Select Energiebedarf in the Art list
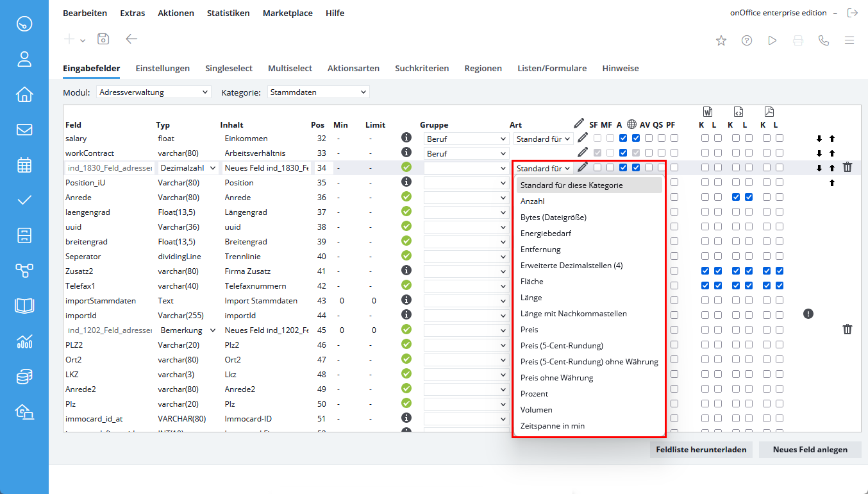This screenshot has height=494, width=868. tap(589, 234)
